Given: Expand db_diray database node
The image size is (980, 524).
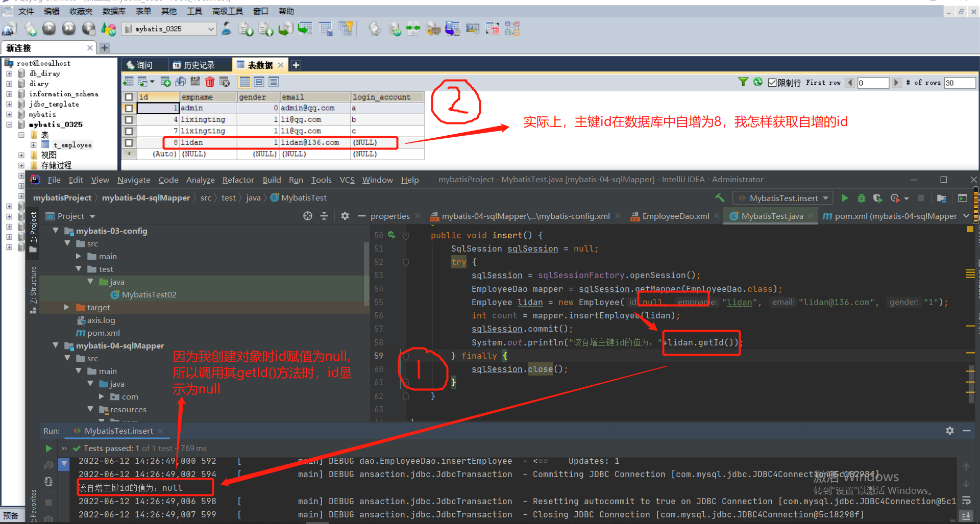Looking at the screenshot, I should click(9, 73).
